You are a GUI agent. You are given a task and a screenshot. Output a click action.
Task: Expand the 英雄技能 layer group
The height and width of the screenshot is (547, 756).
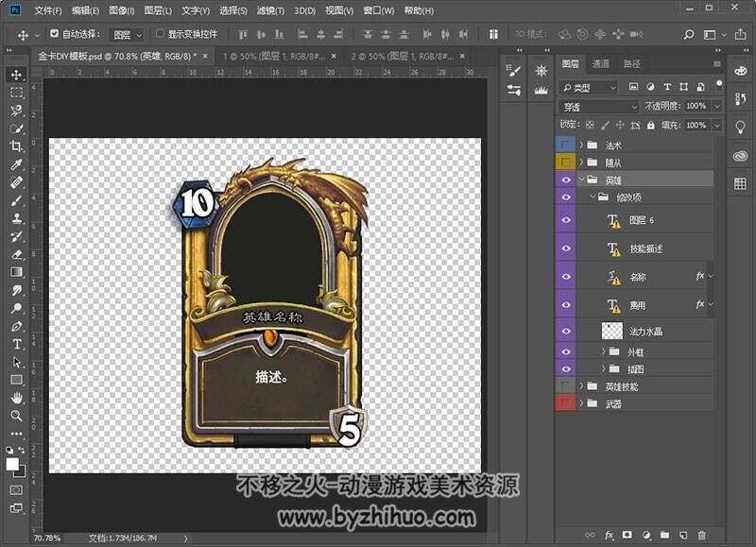(x=581, y=386)
